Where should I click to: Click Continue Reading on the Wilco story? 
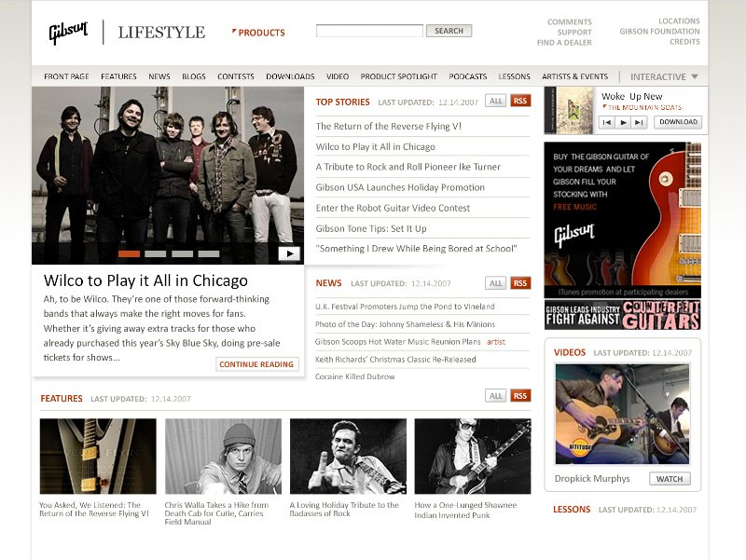click(256, 364)
